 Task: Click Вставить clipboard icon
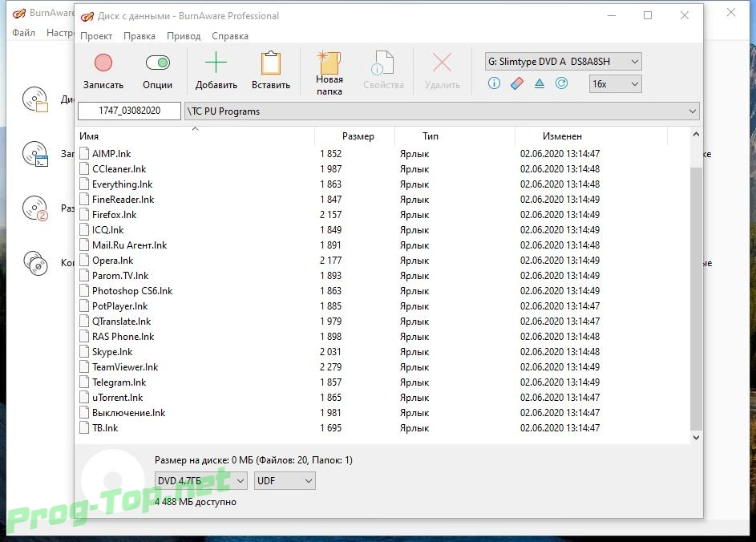click(270, 63)
